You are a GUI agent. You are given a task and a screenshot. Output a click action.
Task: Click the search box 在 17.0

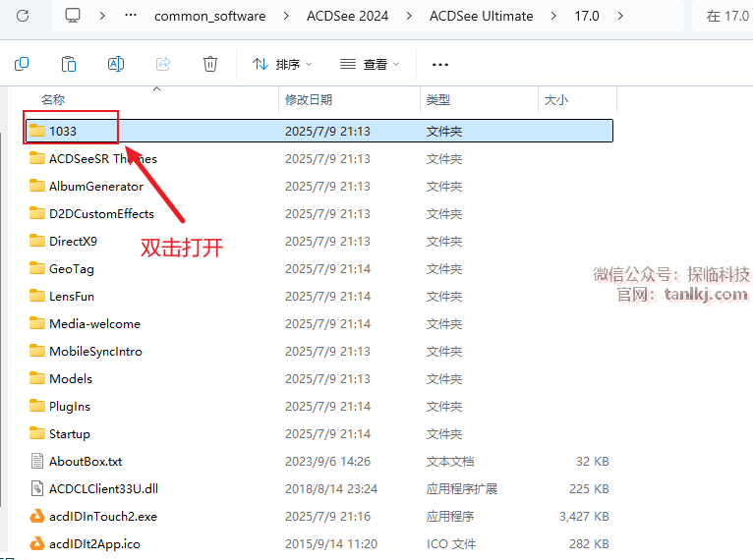coord(723,17)
